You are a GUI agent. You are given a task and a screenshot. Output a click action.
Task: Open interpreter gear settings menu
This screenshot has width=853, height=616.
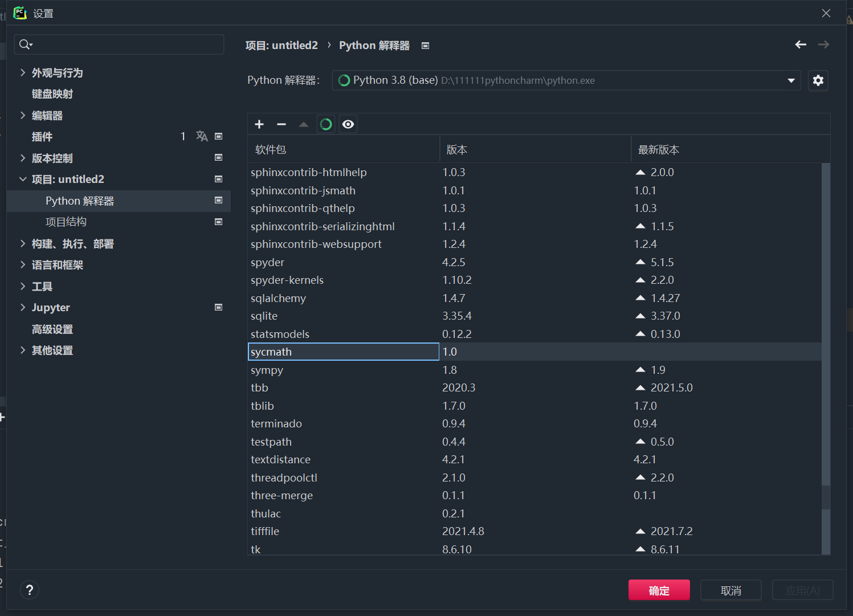click(x=818, y=80)
